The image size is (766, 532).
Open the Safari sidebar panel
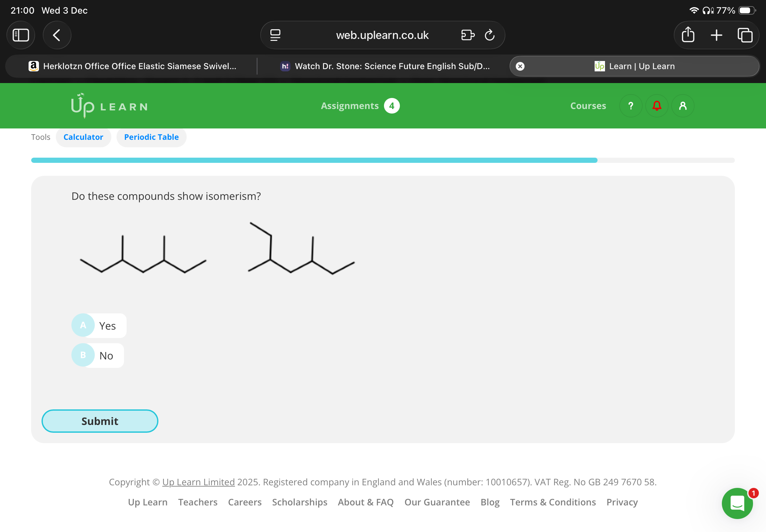[x=21, y=35]
